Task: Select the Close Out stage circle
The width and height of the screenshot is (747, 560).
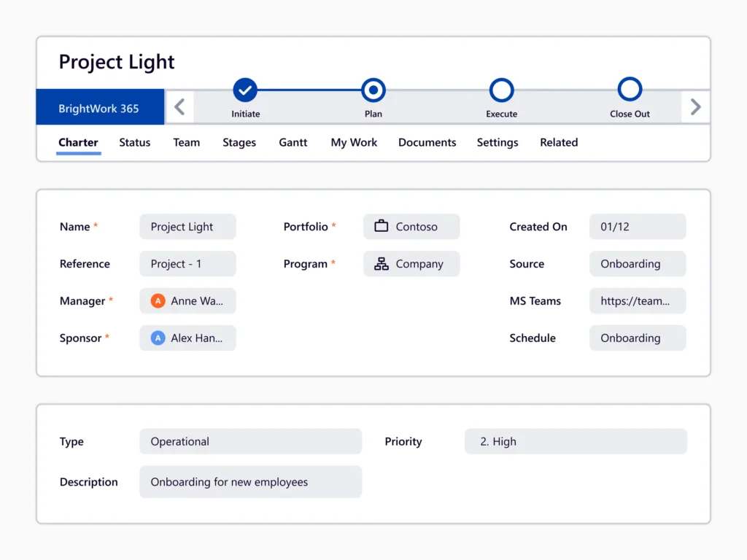Action: [630, 90]
